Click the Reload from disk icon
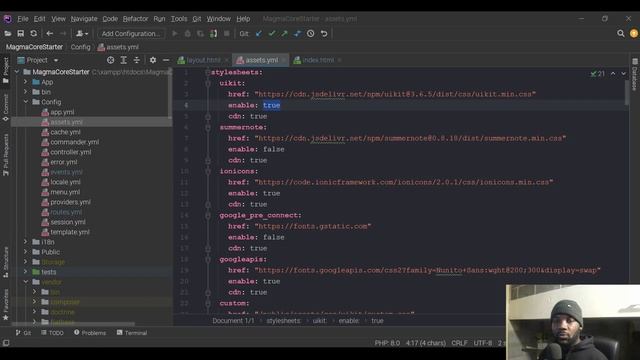 pos(33,33)
